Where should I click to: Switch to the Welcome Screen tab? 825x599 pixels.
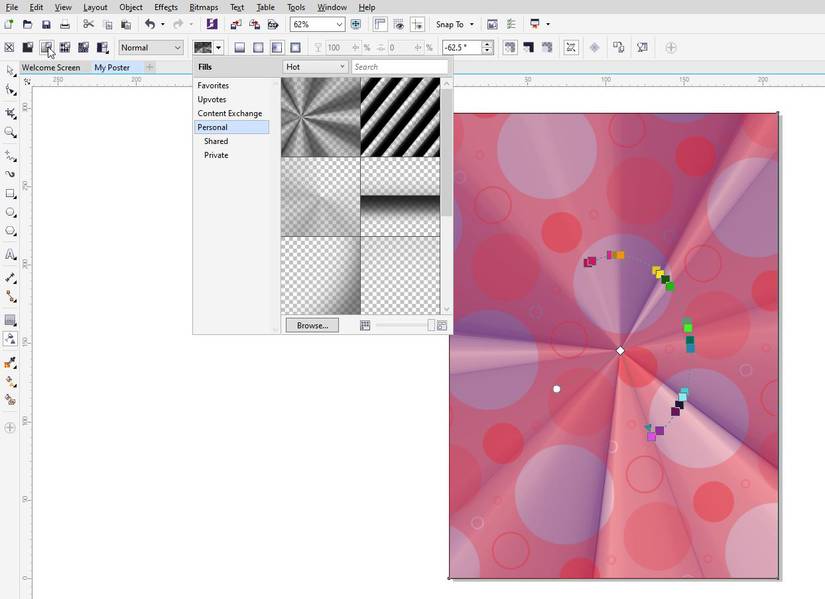pos(52,67)
